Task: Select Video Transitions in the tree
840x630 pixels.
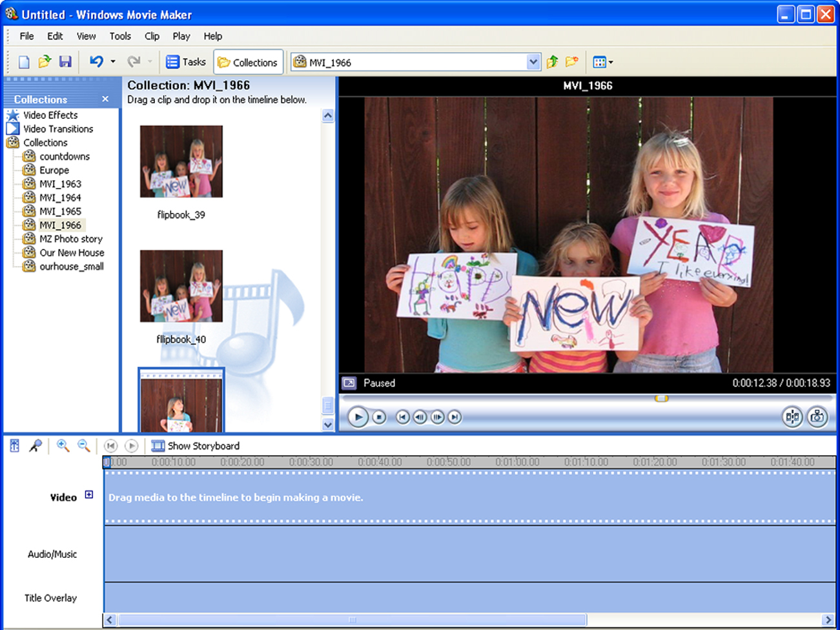Action: tap(58, 129)
